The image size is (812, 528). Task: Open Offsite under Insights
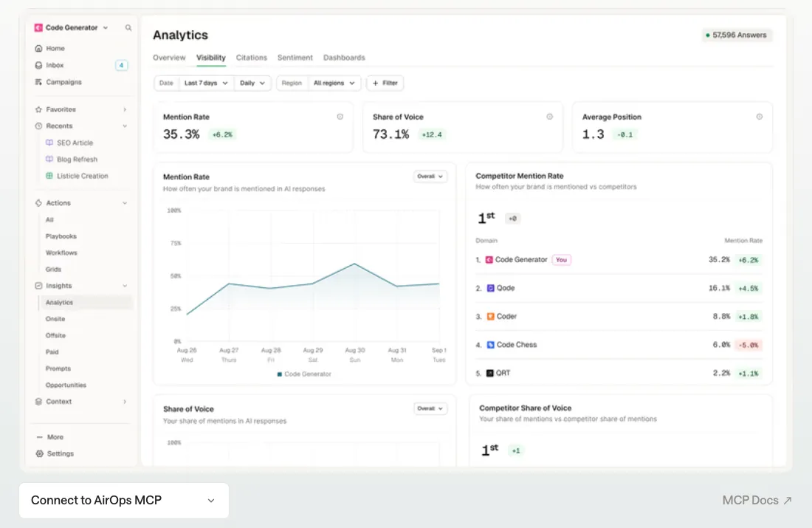(x=55, y=336)
